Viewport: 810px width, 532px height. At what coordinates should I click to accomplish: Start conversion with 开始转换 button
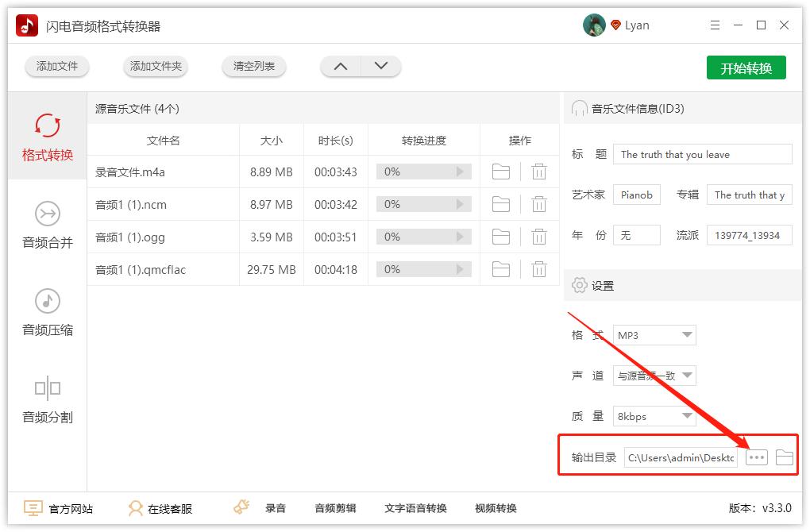tap(746, 67)
